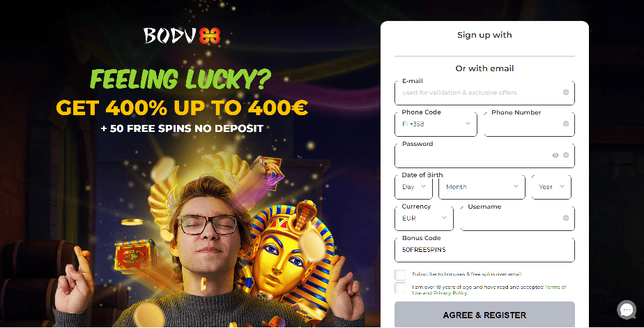Click the status icon in E-mail field
The width and height of the screenshot is (644, 328).
pos(565,93)
